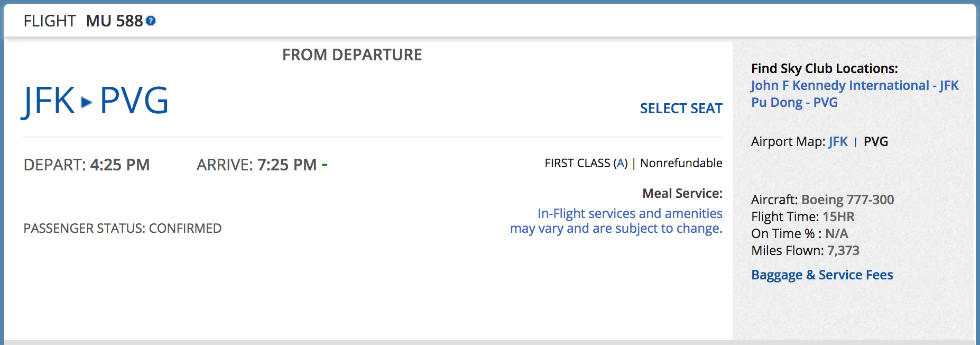980x345 pixels.
Task: Open Baggage & Service Fees link
Action: pos(822,275)
